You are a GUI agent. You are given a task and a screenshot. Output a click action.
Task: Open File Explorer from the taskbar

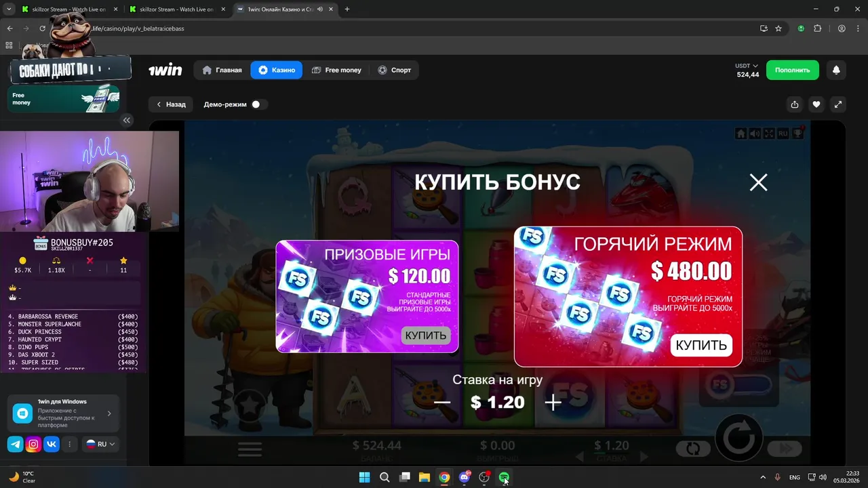425,477
